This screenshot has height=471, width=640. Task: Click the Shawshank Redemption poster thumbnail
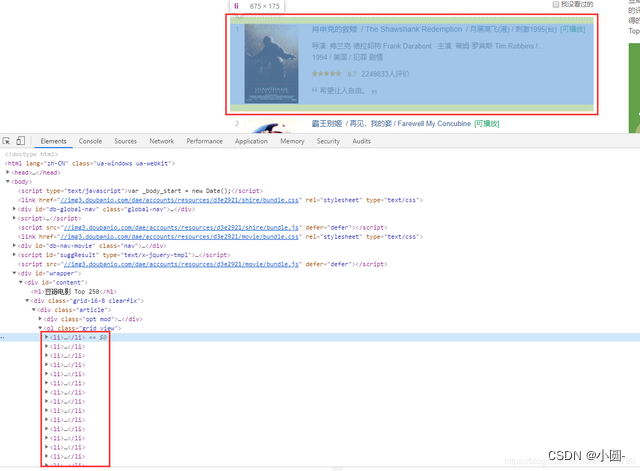click(271, 64)
